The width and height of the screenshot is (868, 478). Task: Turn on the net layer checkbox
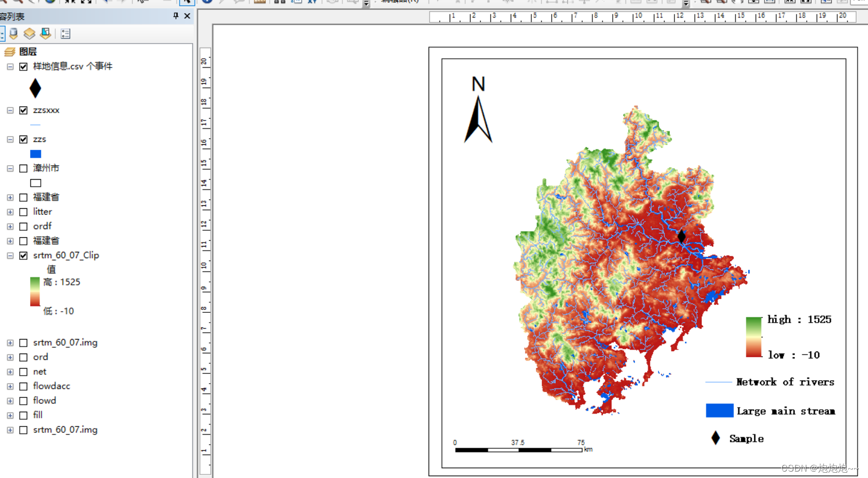click(x=23, y=372)
